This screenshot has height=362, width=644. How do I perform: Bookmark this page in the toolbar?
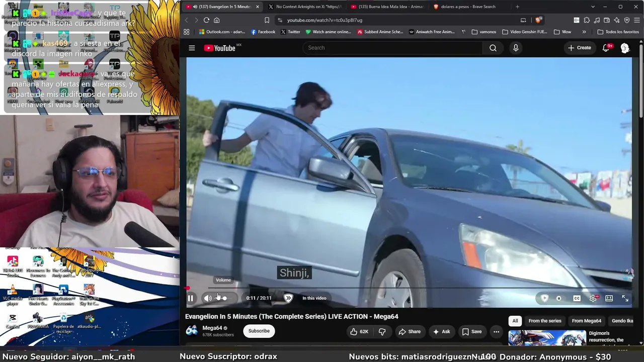coord(267,20)
